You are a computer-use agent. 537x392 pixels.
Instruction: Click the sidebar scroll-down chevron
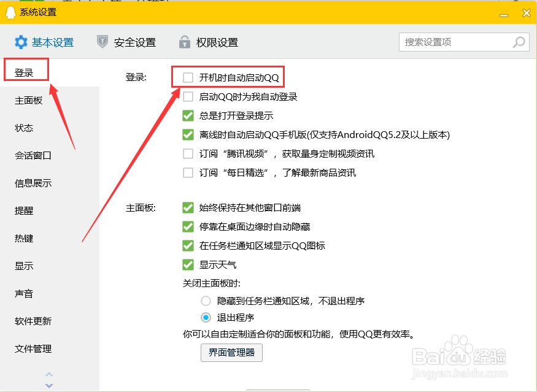coord(49,386)
